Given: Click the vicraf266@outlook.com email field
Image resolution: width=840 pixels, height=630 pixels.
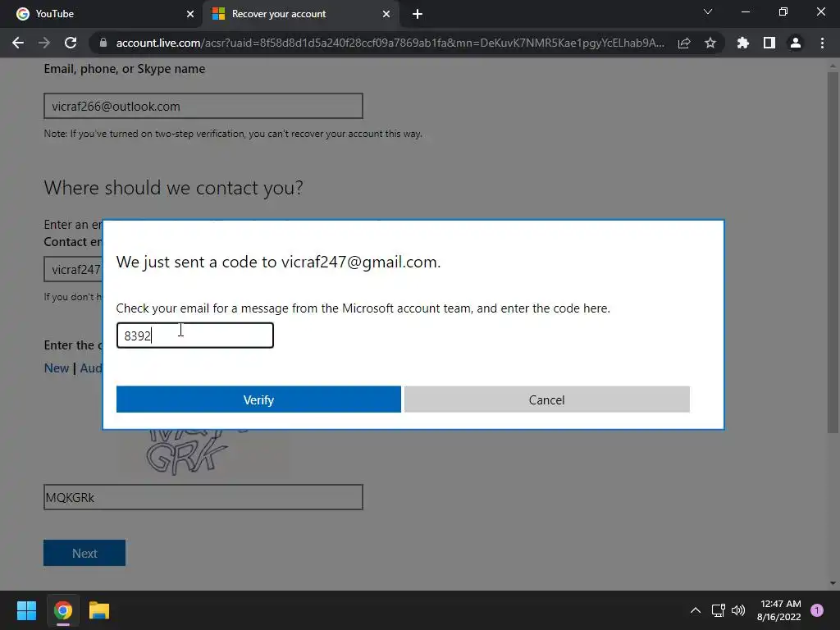Looking at the screenshot, I should pyautogui.click(x=203, y=106).
